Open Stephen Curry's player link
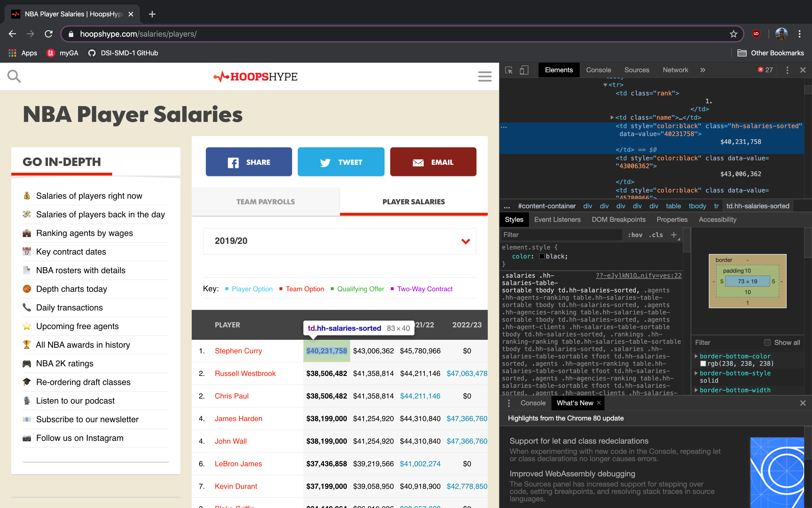Screen dimensions: 812x508 click(238, 351)
